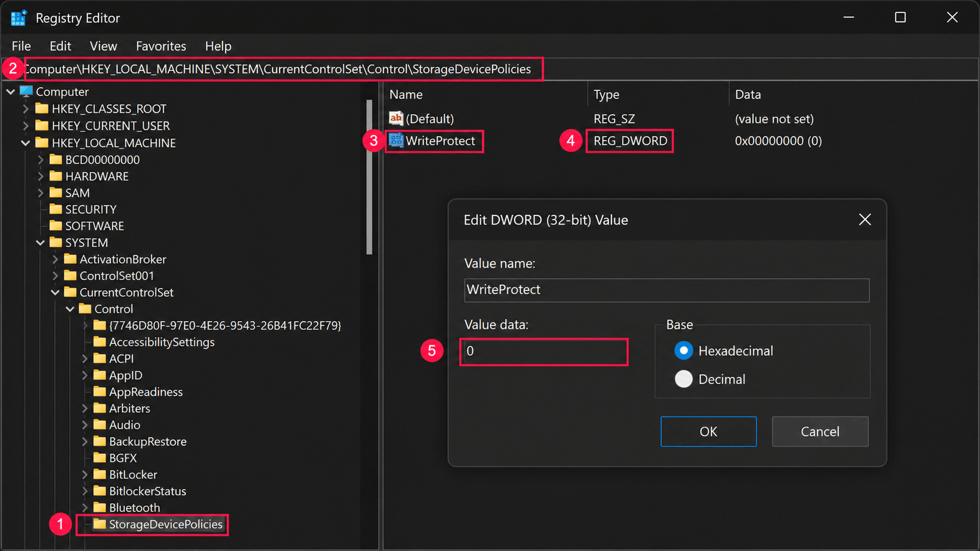Select the {7746D80F-97E0-4E26-9543-26B41FC22F79} key
This screenshot has height=551, width=980.
click(225, 325)
